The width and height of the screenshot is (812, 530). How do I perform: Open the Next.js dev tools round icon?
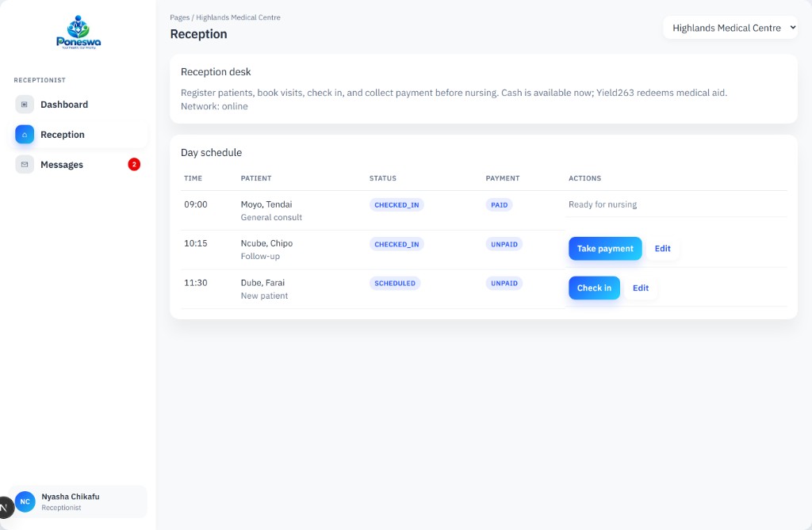(4, 508)
